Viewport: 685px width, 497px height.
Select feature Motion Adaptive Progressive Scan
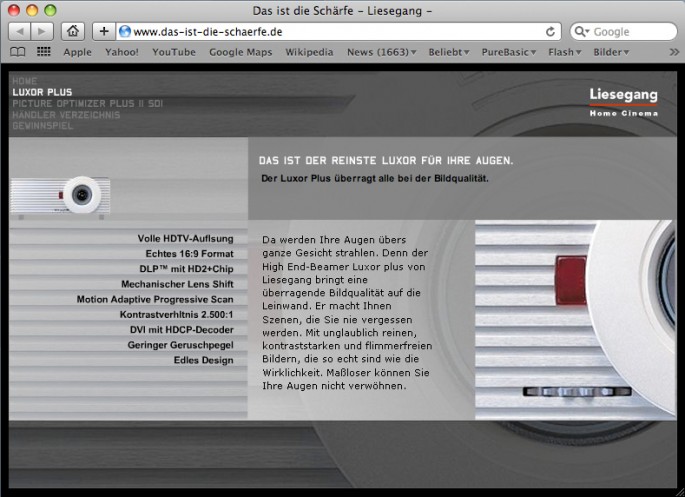tap(155, 300)
